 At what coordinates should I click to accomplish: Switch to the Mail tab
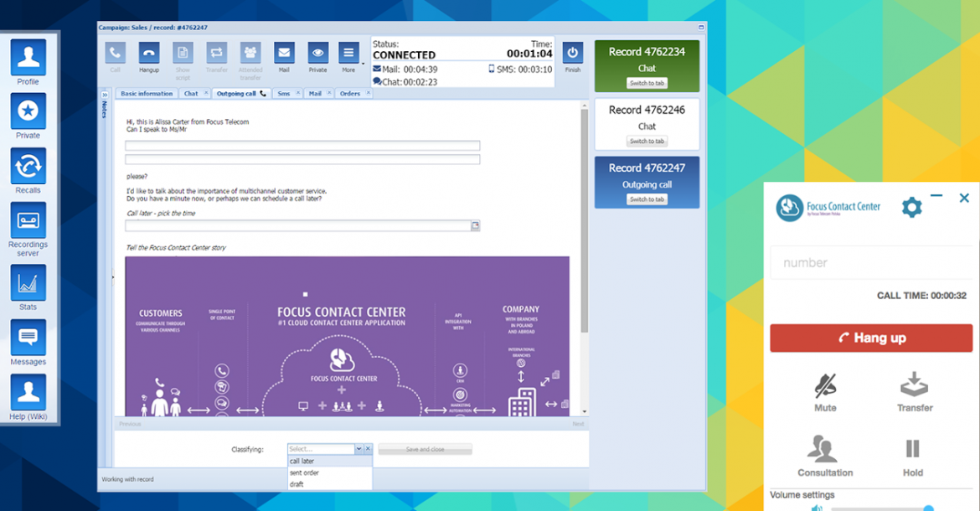point(315,94)
